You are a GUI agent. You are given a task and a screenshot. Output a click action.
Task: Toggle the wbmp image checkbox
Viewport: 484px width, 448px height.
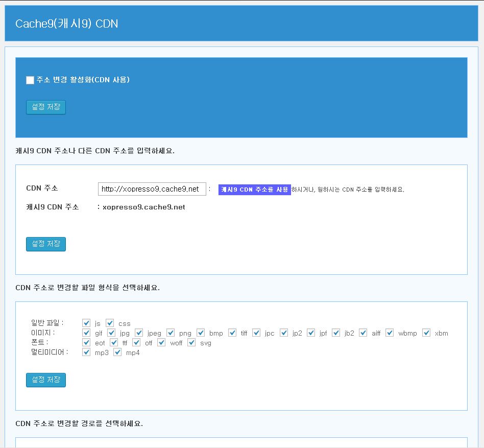point(390,333)
